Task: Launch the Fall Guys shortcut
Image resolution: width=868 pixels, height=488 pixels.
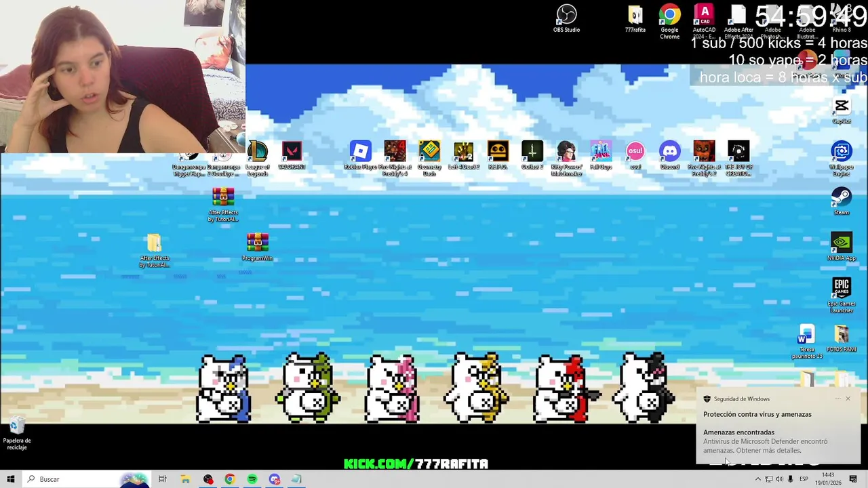Action: point(601,155)
